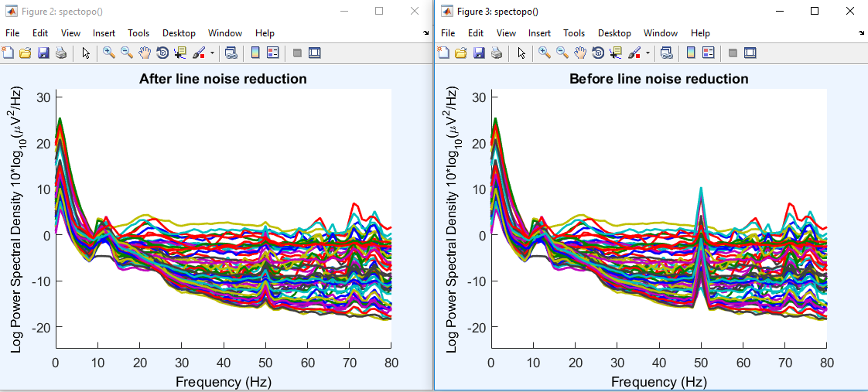This screenshot has height=392, width=868.
Task: Click Save Figure disk icon in Figure 3
Action: click(x=480, y=53)
